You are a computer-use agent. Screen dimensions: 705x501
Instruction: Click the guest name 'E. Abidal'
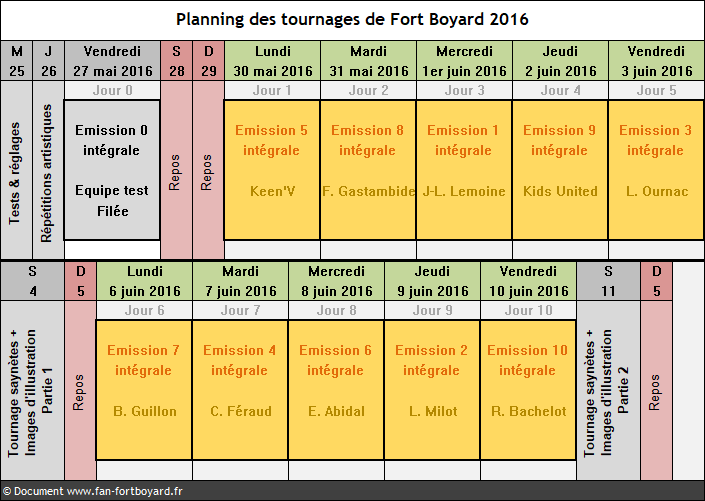(x=336, y=411)
